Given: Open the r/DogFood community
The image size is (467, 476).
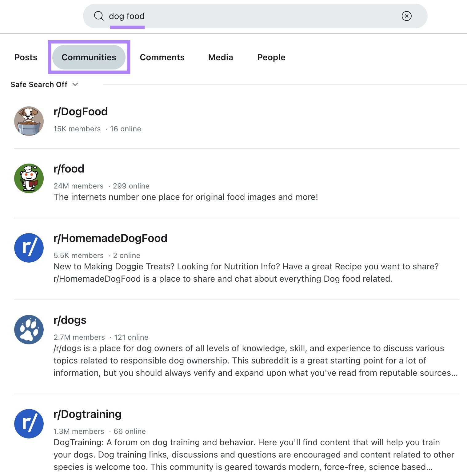Looking at the screenshot, I should click(80, 111).
